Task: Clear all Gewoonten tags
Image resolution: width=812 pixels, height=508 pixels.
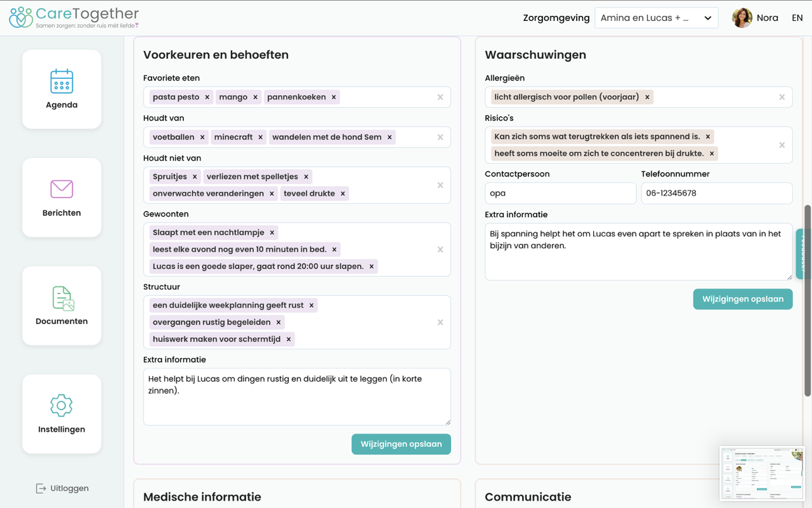Action: [440, 250]
